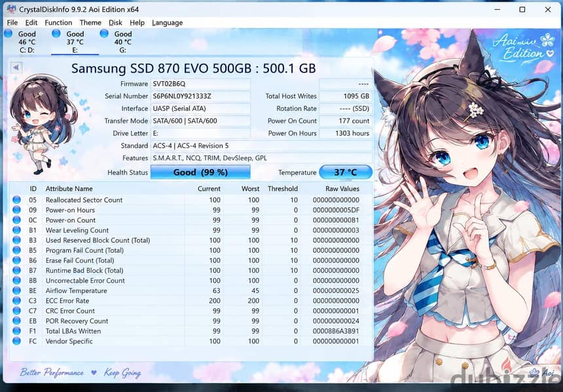This screenshot has width=563, height=392.
Task: Click the Current column header
Action: tap(209, 189)
